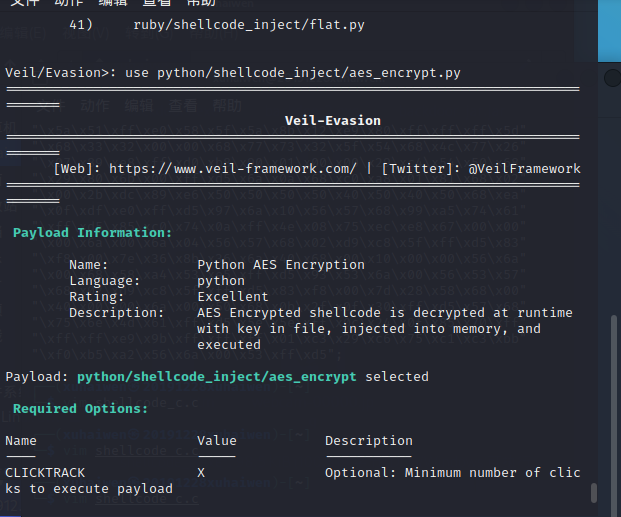Screen dimensions: 621x517
Task: Click the Value column header
Action: coord(217,440)
